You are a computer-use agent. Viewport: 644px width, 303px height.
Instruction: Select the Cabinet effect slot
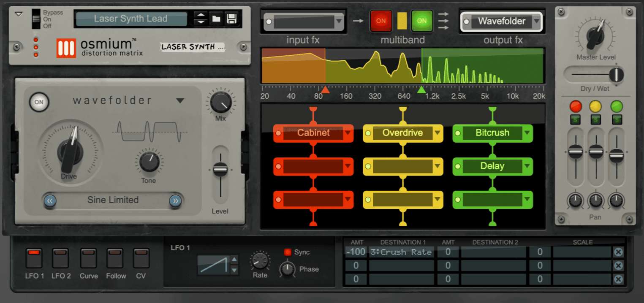click(x=313, y=133)
